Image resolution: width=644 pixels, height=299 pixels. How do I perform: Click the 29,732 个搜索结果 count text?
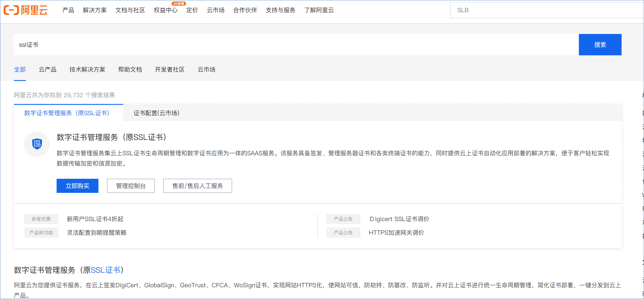[x=89, y=95]
